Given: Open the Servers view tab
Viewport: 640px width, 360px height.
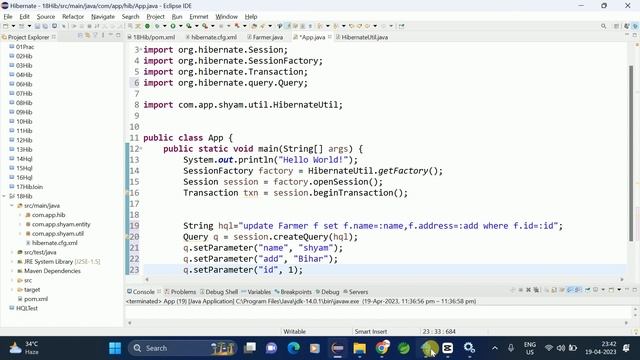Looking at the screenshot, I should pyautogui.click(x=356, y=292).
